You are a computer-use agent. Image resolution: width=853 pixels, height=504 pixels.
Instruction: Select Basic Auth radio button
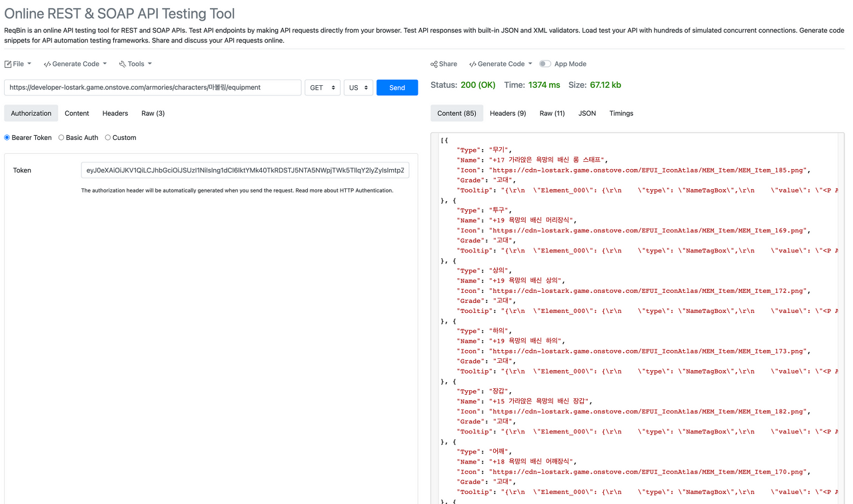61,138
